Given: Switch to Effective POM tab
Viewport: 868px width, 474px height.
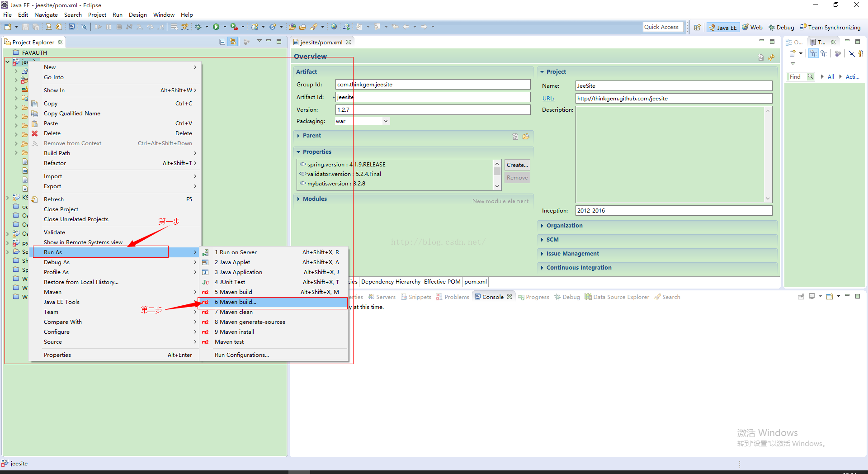Looking at the screenshot, I should [x=442, y=282].
